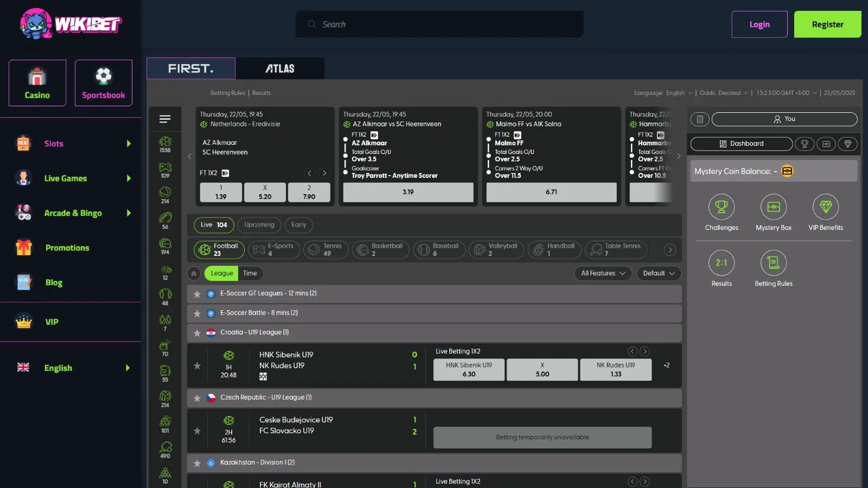Image resolution: width=868 pixels, height=488 pixels.
Task: Click the Search input field
Action: (x=439, y=24)
